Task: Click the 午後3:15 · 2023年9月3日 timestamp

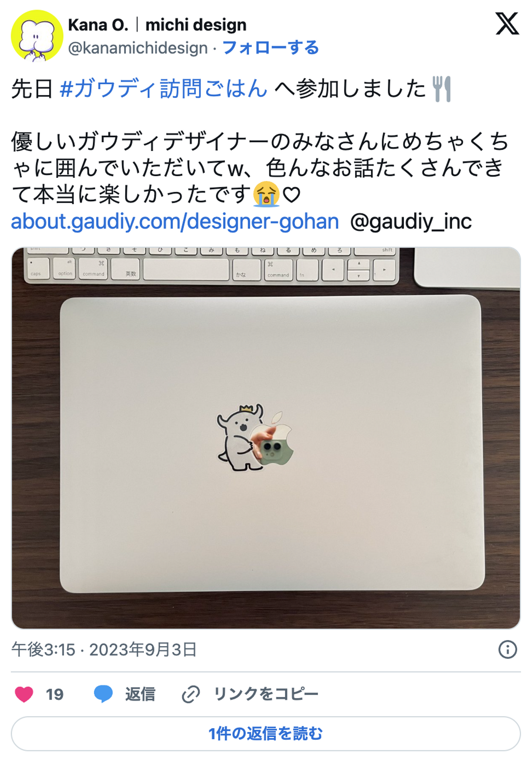Action: pos(104,649)
